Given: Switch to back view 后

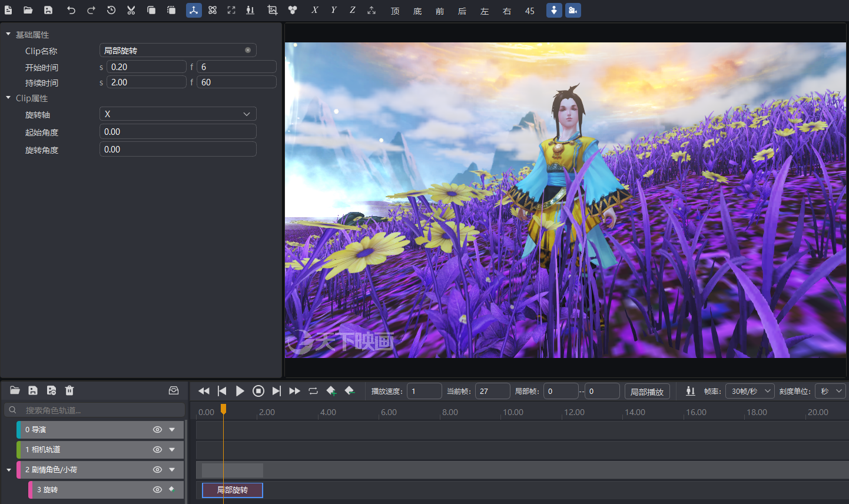Looking at the screenshot, I should click(462, 11).
